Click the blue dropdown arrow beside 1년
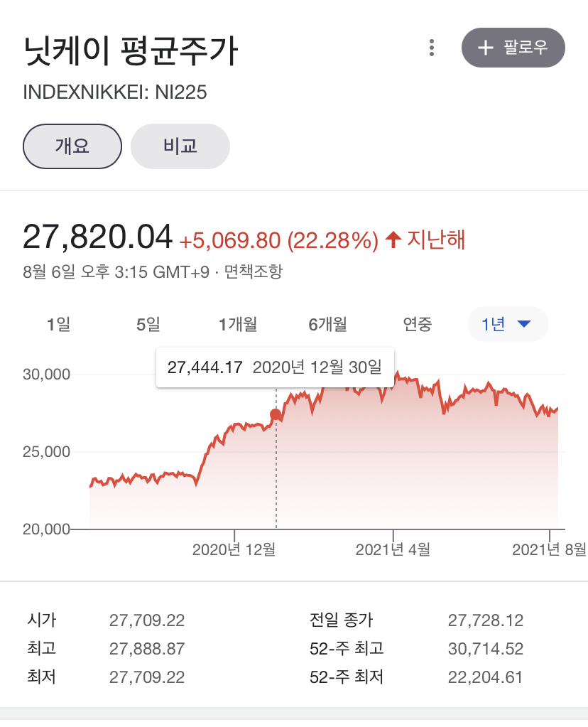This screenshot has height=727, width=588. [524, 325]
